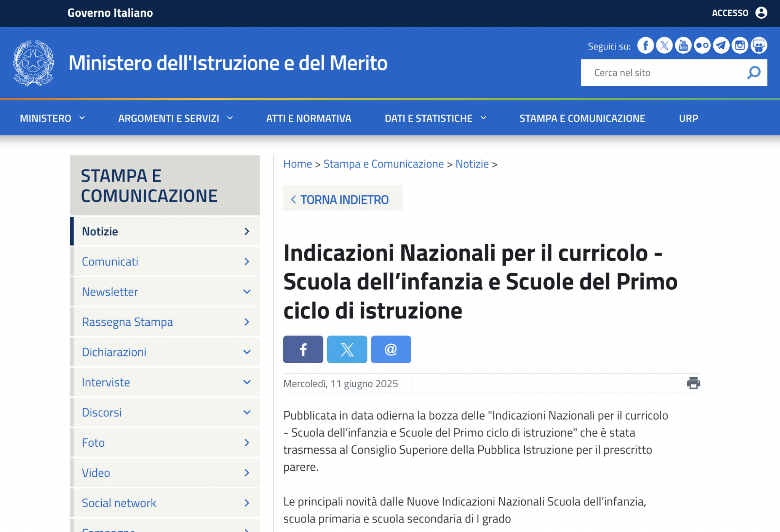This screenshot has width=780, height=532.
Task: Open Discorsi sidebar item
Action: 165,412
